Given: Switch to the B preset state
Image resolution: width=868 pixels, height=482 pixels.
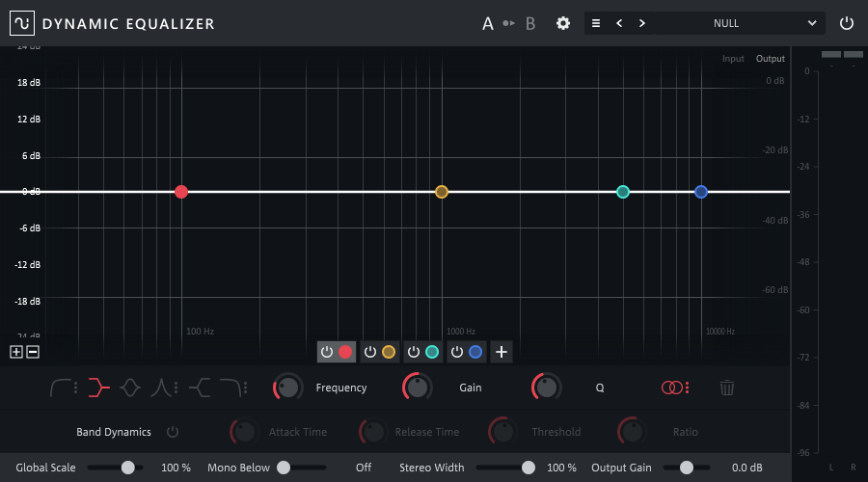Looking at the screenshot, I should point(530,24).
